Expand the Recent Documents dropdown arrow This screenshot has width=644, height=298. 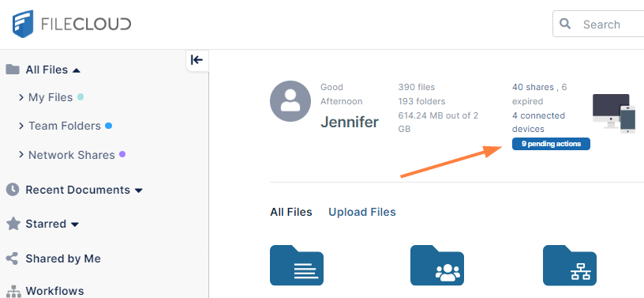pyautogui.click(x=139, y=190)
